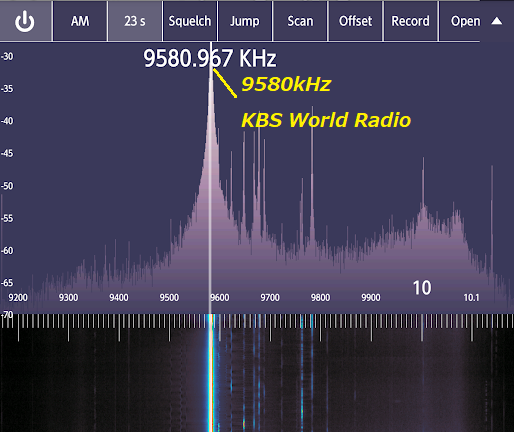Image resolution: width=514 pixels, height=432 pixels.
Task: Expand menu with up-arrow triangle
Action: pyautogui.click(x=497, y=21)
